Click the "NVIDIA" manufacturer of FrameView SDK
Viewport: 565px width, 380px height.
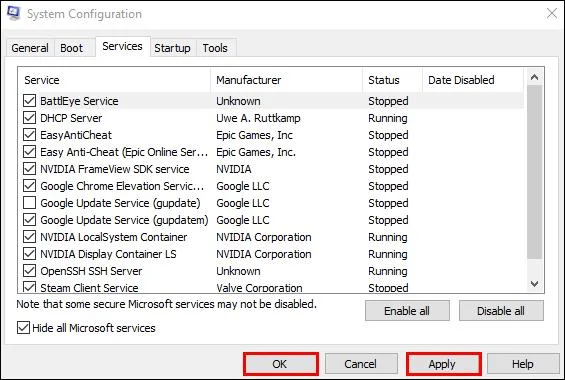(x=234, y=169)
